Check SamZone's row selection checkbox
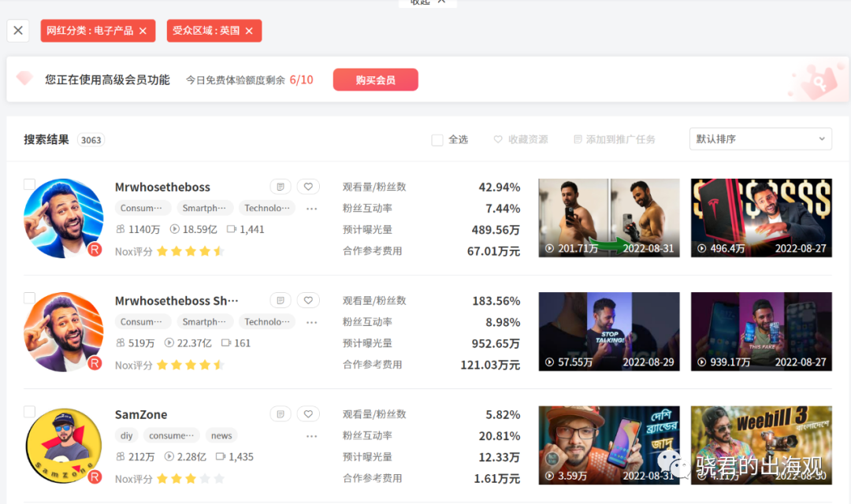This screenshot has width=851, height=504. coord(29,411)
